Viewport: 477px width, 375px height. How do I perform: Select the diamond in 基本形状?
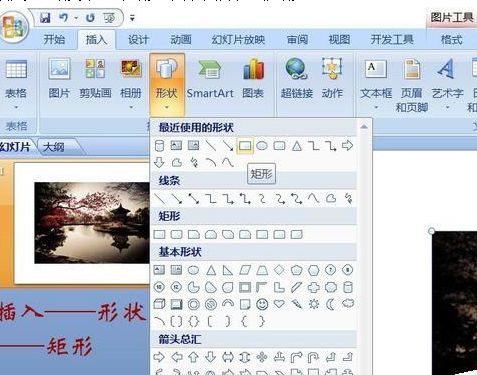click(279, 270)
